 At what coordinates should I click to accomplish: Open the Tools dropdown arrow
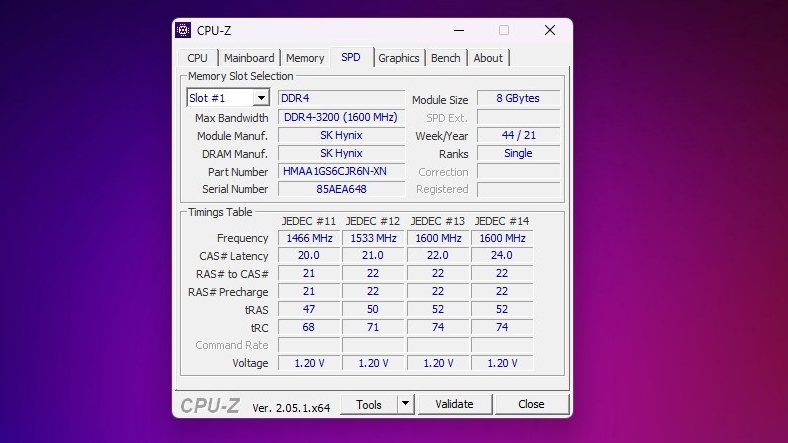pos(405,404)
